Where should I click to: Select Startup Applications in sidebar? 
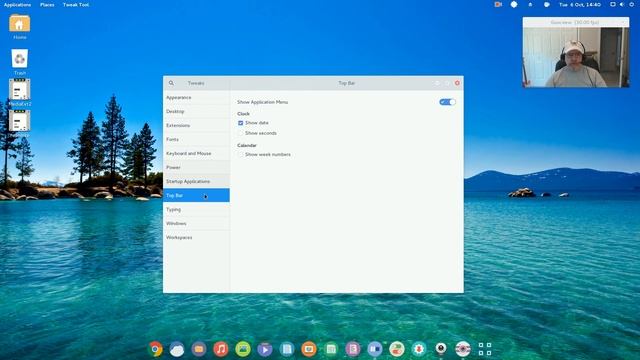click(x=196, y=181)
